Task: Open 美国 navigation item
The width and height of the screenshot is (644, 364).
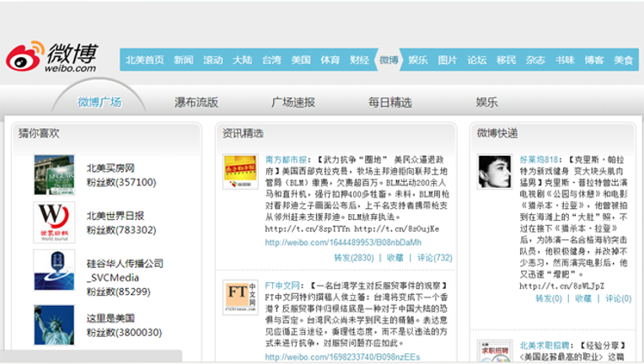Action: 301,60
